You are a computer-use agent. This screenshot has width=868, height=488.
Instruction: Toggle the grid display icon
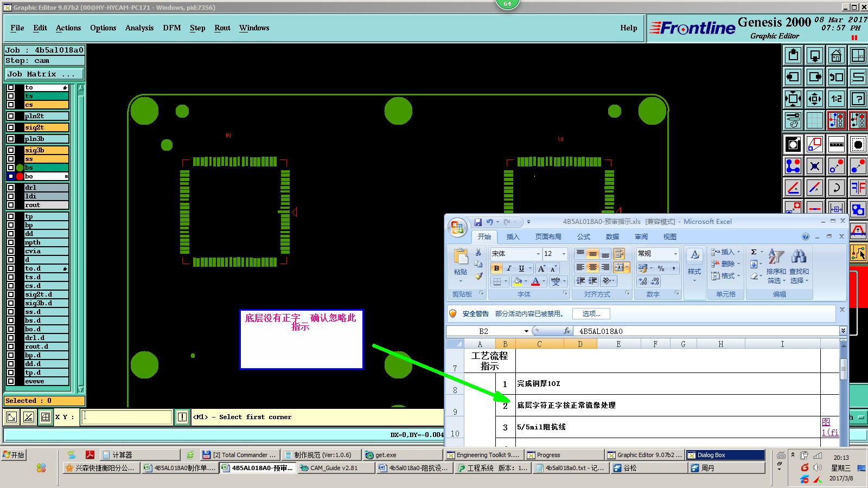pyautogui.click(x=815, y=120)
